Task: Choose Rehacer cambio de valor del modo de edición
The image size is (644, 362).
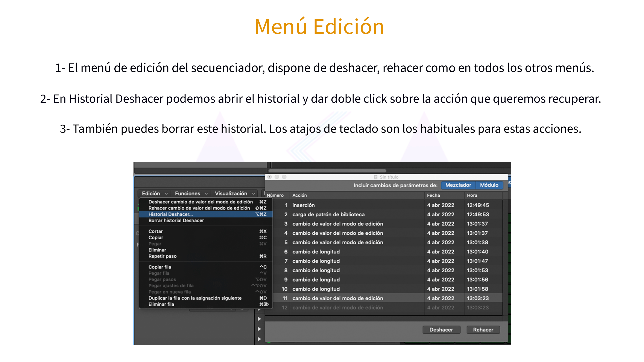Action: click(x=206, y=208)
